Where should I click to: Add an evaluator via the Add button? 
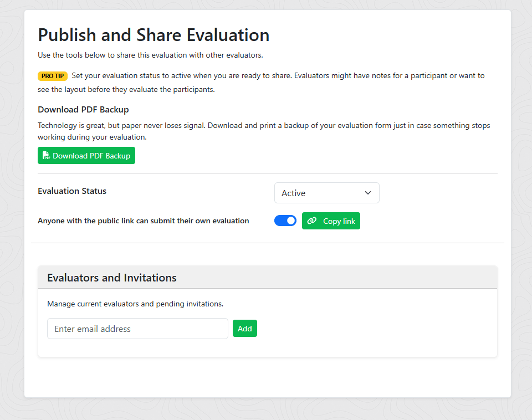[244, 328]
